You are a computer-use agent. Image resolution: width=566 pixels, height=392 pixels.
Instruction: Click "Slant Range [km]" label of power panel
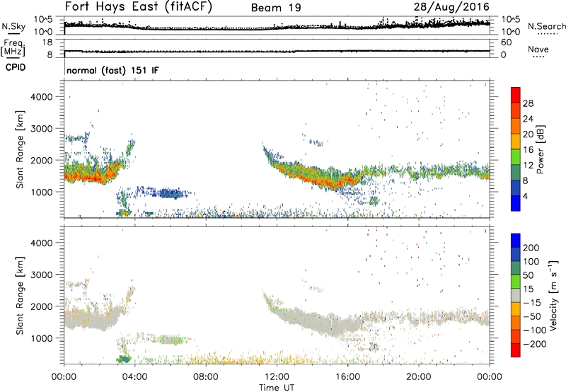click(x=20, y=149)
